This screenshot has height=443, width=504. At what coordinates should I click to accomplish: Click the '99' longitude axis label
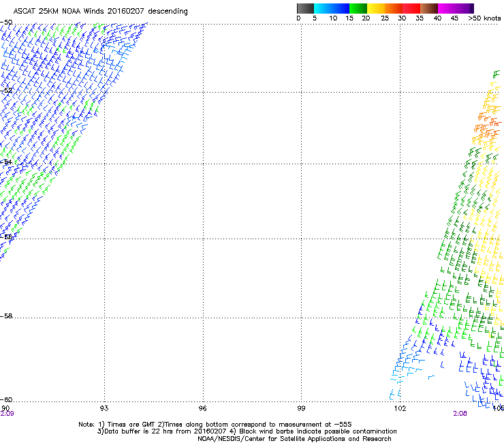pos(301,408)
